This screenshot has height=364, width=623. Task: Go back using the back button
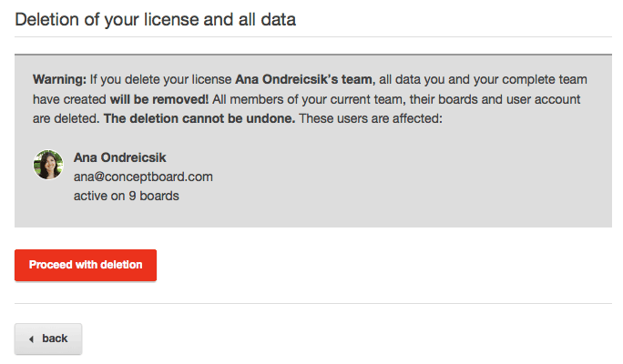[48, 339]
